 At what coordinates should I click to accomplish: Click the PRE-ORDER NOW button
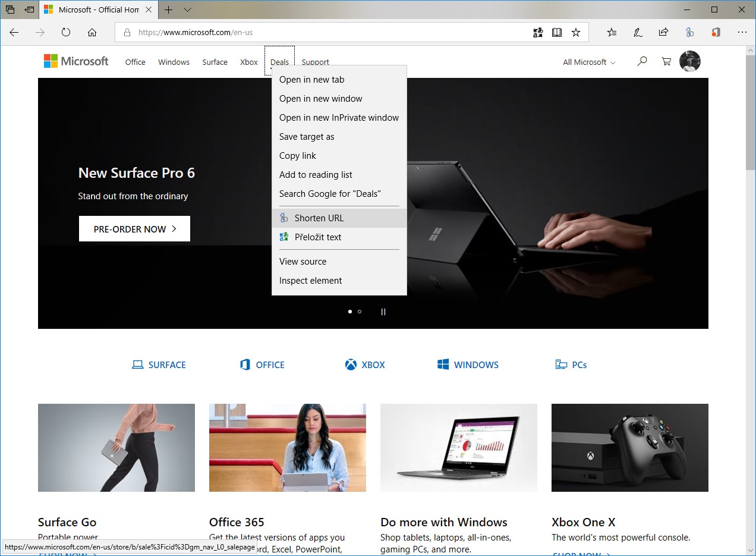tap(134, 229)
